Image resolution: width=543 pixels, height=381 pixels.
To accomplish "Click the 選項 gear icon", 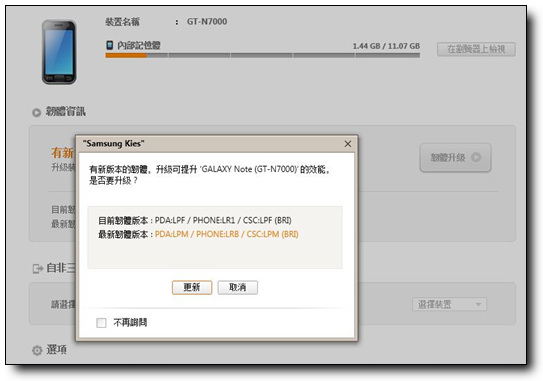I will (x=37, y=350).
